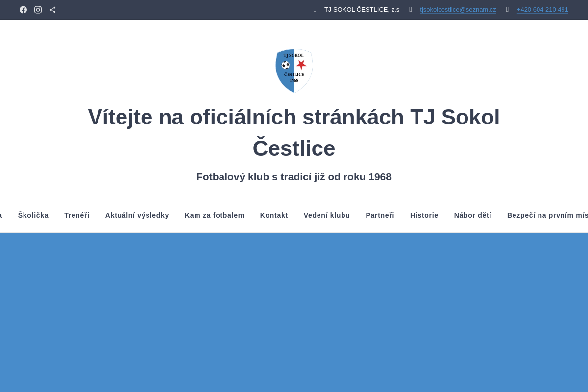588x392 pixels.
Task: Click the main welcome heading Vítejte
Action: [294, 133]
